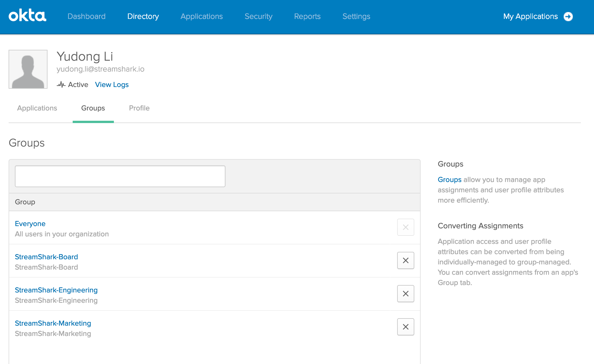
Task: Click the Active status label
Action: tap(78, 84)
